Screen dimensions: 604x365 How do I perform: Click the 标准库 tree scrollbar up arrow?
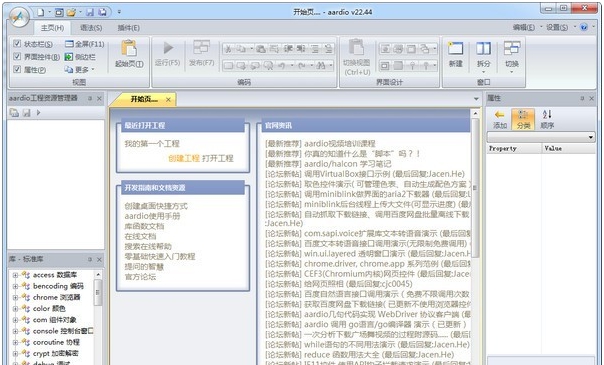pyautogui.click(x=98, y=275)
